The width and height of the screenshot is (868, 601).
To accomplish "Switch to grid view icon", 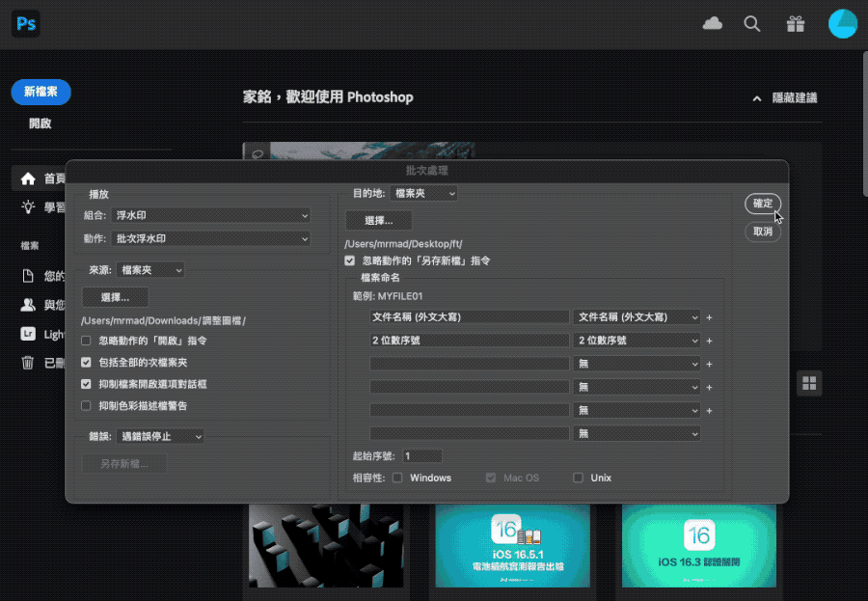I will [809, 383].
